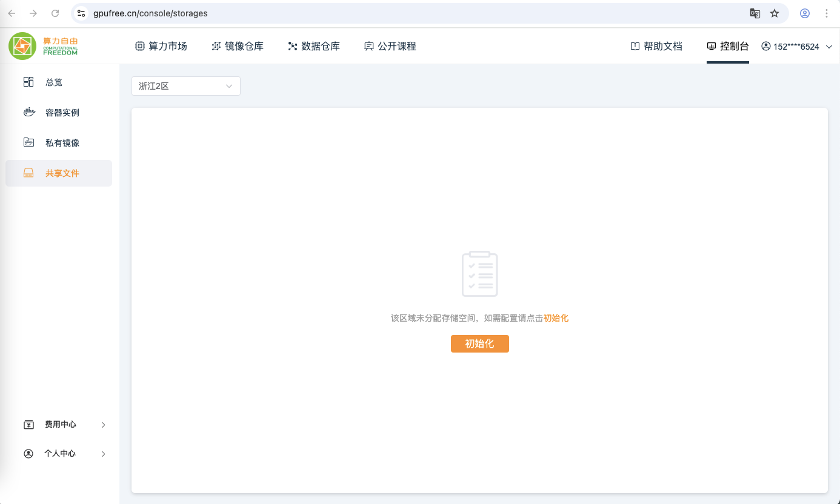Expand the 费用中心 billing menu
Viewport: 840px width, 504px height.
coord(64,425)
